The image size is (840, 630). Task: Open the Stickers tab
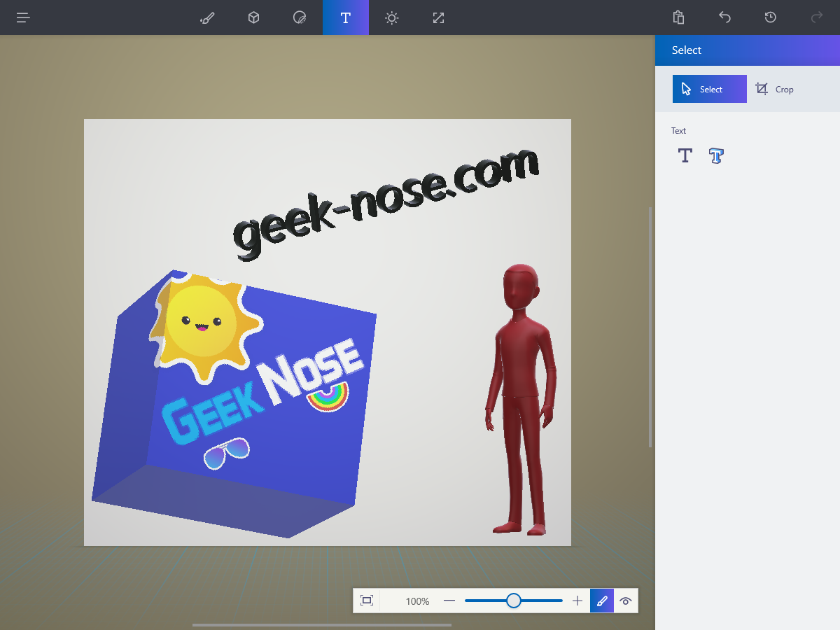coord(300,17)
